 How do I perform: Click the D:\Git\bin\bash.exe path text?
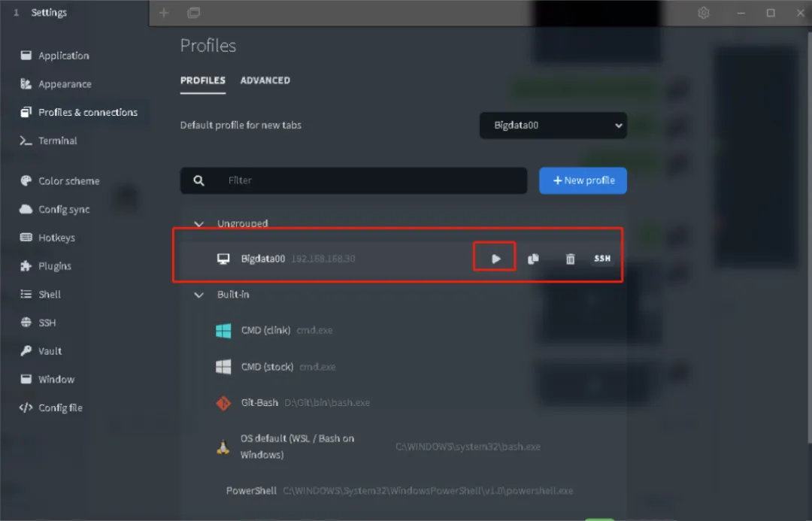pos(327,402)
